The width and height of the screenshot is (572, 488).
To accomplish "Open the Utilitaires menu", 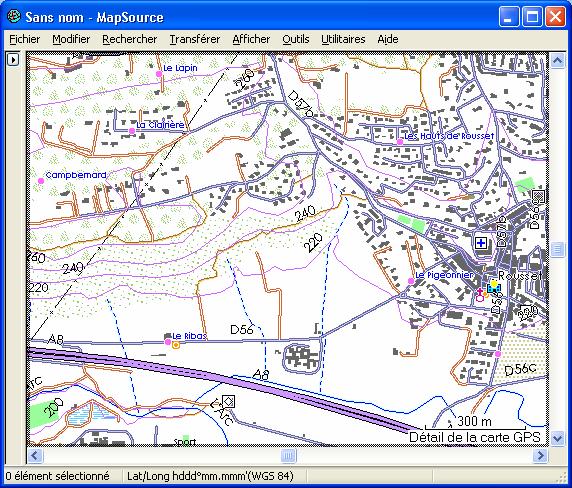I will point(343,39).
